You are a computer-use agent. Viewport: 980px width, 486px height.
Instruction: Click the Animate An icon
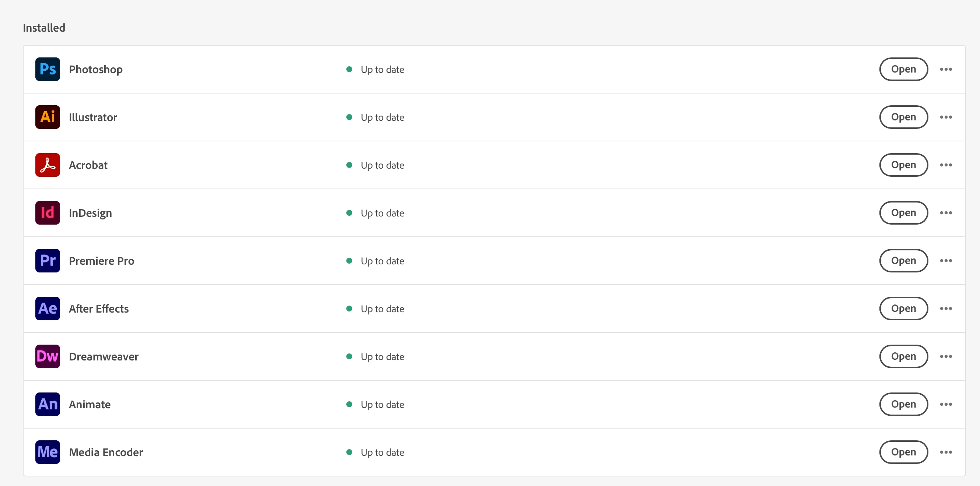point(48,404)
